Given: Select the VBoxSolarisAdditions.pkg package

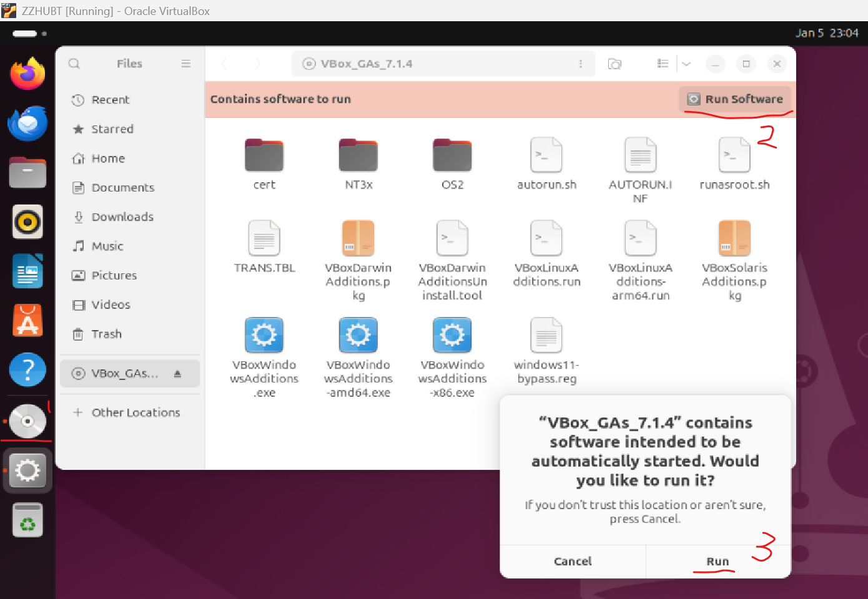Looking at the screenshot, I should (734, 261).
